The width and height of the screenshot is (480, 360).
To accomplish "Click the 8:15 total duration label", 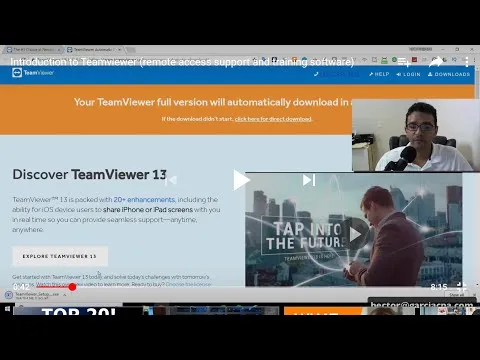I will coord(439,287).
